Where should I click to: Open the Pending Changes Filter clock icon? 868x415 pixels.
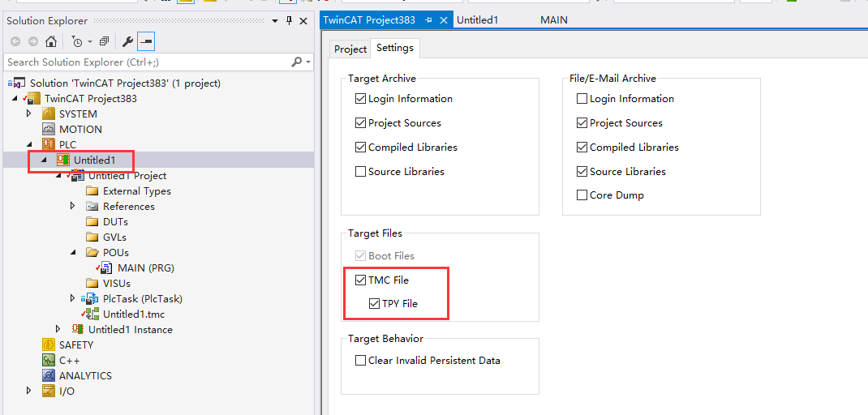77,41
